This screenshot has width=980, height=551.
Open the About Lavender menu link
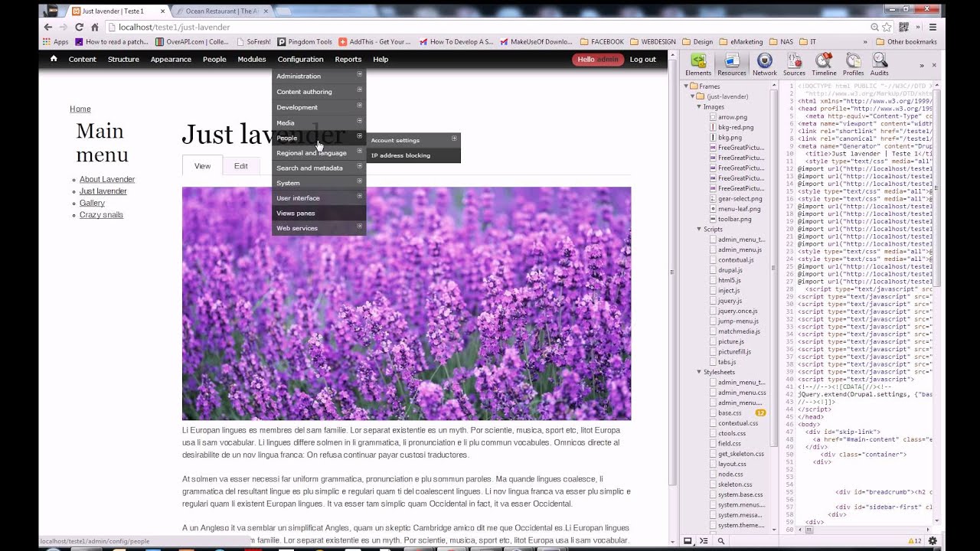click(x=107, y=180)
